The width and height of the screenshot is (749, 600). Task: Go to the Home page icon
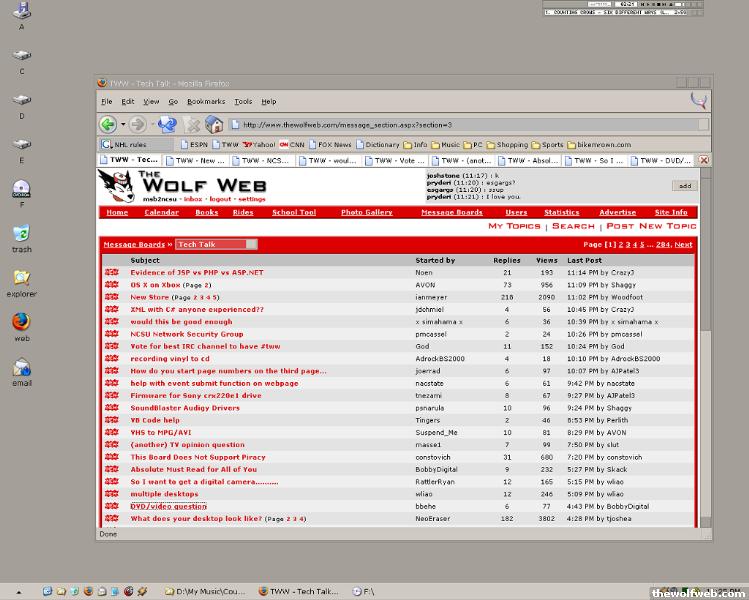214,124
